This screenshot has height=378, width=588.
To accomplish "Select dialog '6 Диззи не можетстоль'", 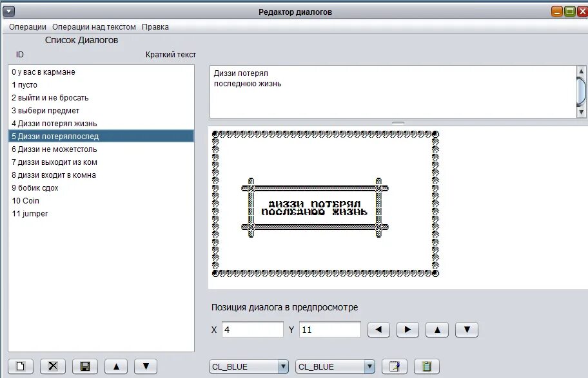I will tap(101, 149).
